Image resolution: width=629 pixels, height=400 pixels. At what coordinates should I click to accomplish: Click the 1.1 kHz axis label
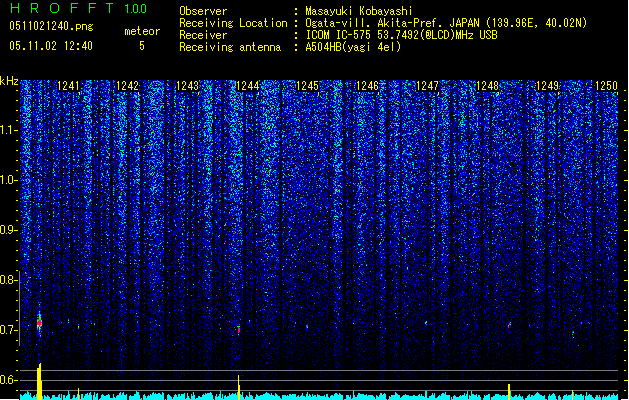tap(8, 130)
